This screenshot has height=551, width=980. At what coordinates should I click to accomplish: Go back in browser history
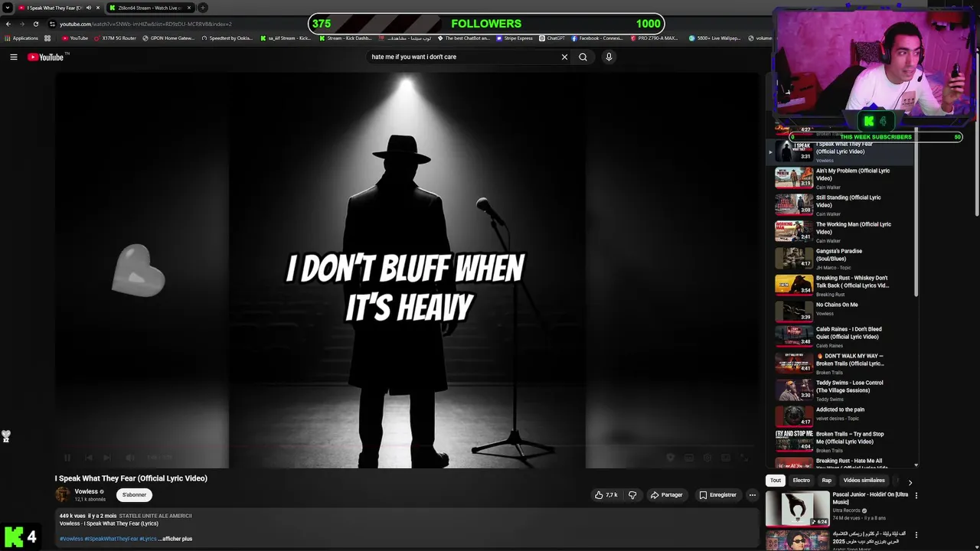click(8, 24)
